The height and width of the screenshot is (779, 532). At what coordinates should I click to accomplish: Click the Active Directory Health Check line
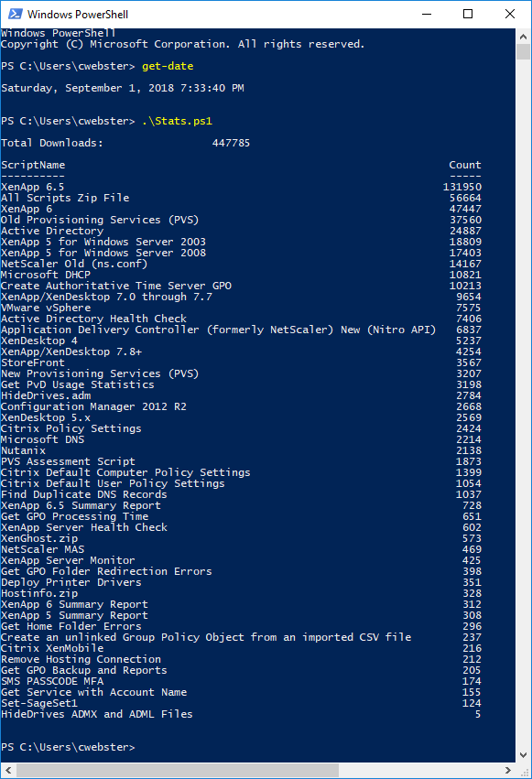click(x=93, y=319)
